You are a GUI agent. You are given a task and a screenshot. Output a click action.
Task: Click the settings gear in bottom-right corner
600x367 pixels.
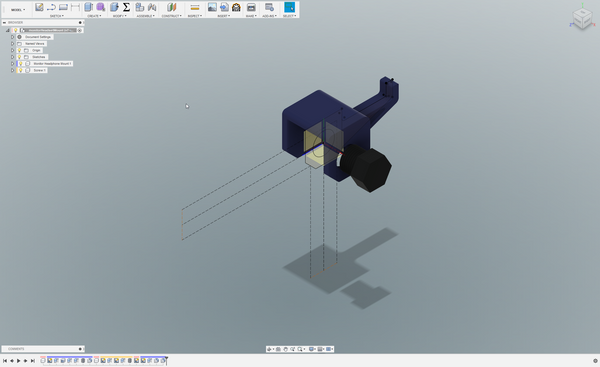595,360
